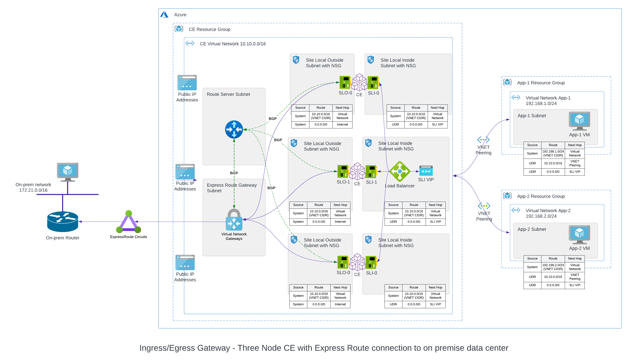Click the Load Balancer icon

[x=400, y=171]
